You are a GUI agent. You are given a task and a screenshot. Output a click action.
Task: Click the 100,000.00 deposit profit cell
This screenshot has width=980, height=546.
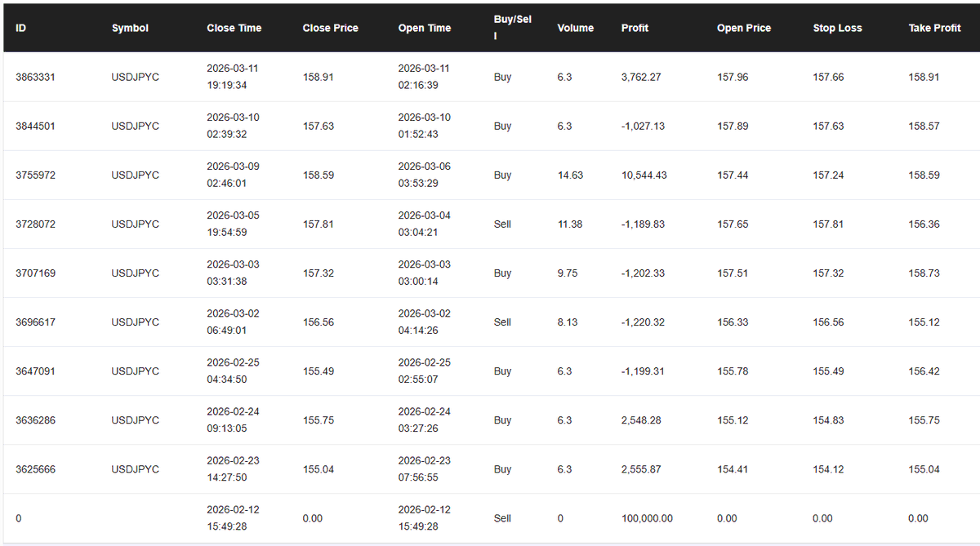647,517
